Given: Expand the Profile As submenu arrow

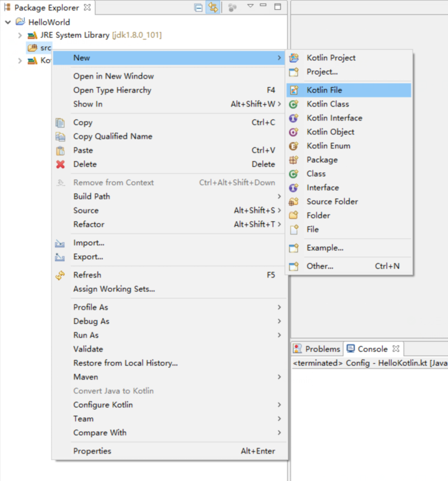Looking at the screenshot, I should (x=279, y=307).
